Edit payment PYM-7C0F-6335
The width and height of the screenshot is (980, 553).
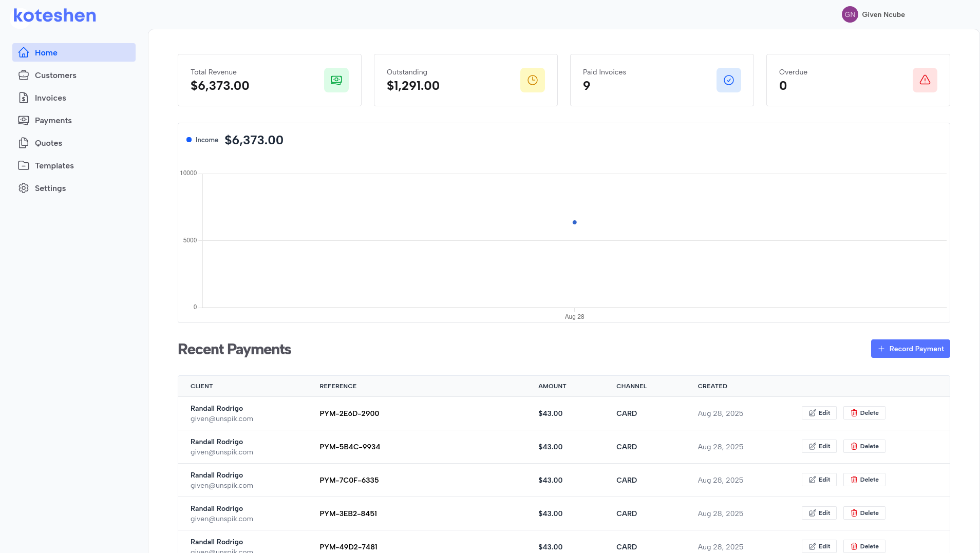click(x=819, y=480)
